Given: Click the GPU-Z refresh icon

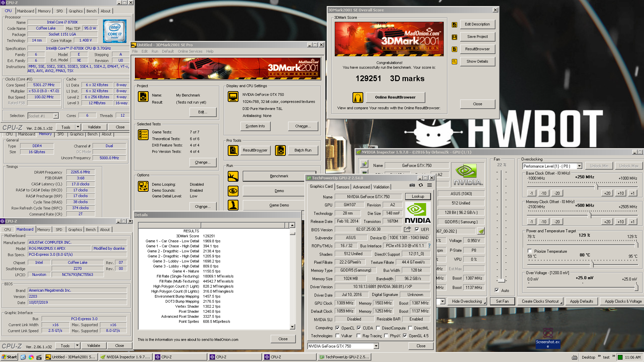Looking at the screenshot, I should click(x=421, y=185).
